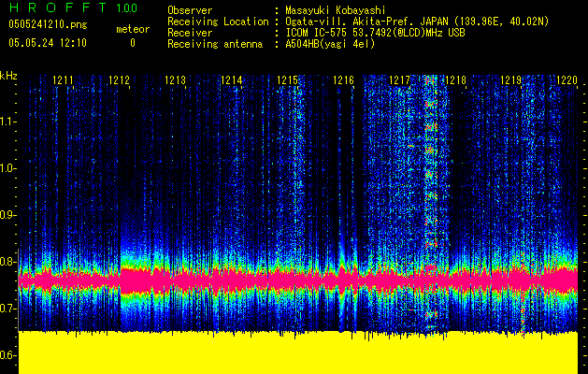Click the ICOM IC-575 receiver text
The width and height of the screenshot is (588, 374).
click(375, 33)
